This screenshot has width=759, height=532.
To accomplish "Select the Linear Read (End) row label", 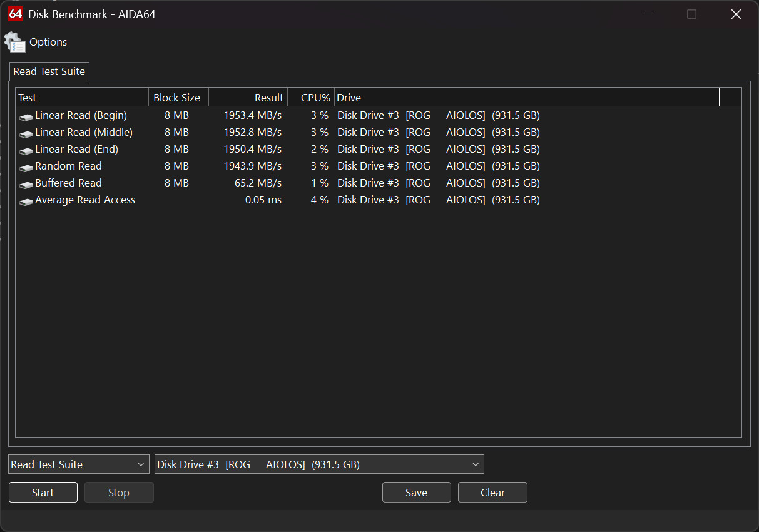I will [76, 149].
